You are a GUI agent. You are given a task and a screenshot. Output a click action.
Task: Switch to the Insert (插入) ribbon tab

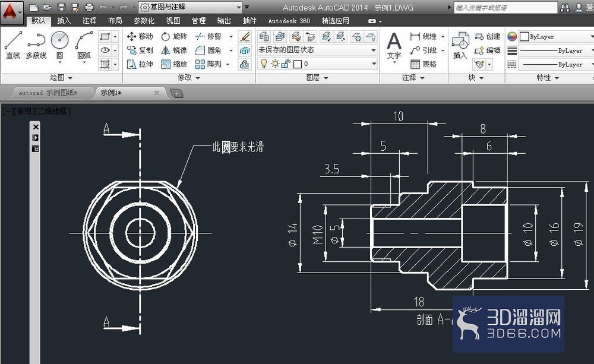click(64, 21)
